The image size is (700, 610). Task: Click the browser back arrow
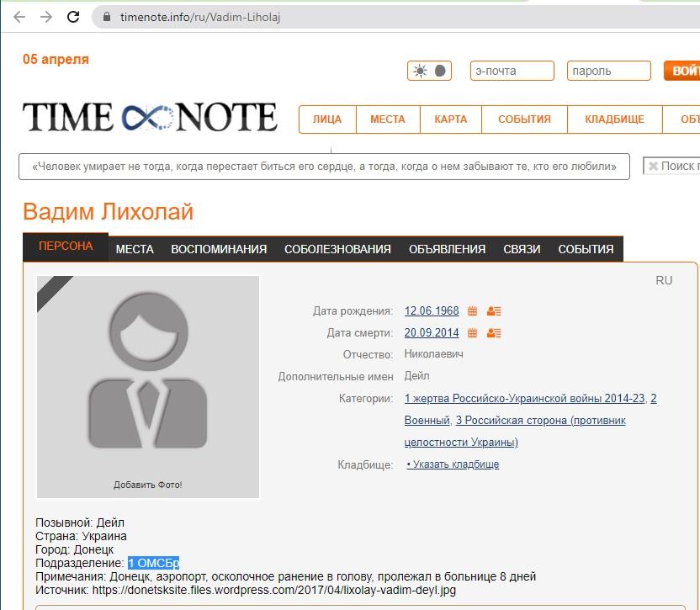[19, 17]
